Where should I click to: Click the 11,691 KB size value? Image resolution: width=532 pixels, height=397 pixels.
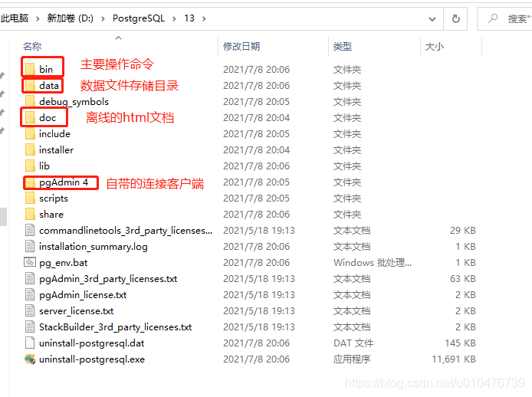pos(454,359)
